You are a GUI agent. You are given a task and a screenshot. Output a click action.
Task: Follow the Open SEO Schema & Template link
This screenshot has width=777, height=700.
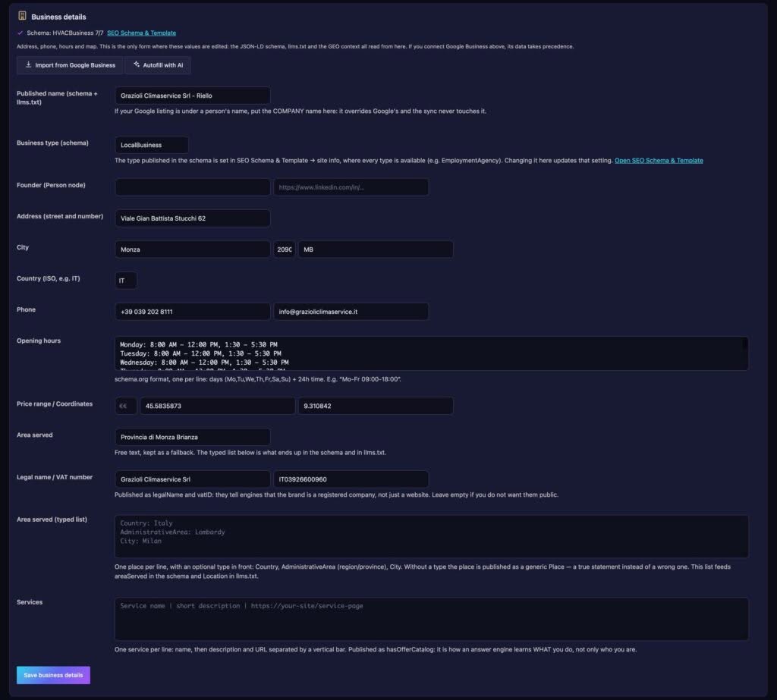tap(659, 161)
